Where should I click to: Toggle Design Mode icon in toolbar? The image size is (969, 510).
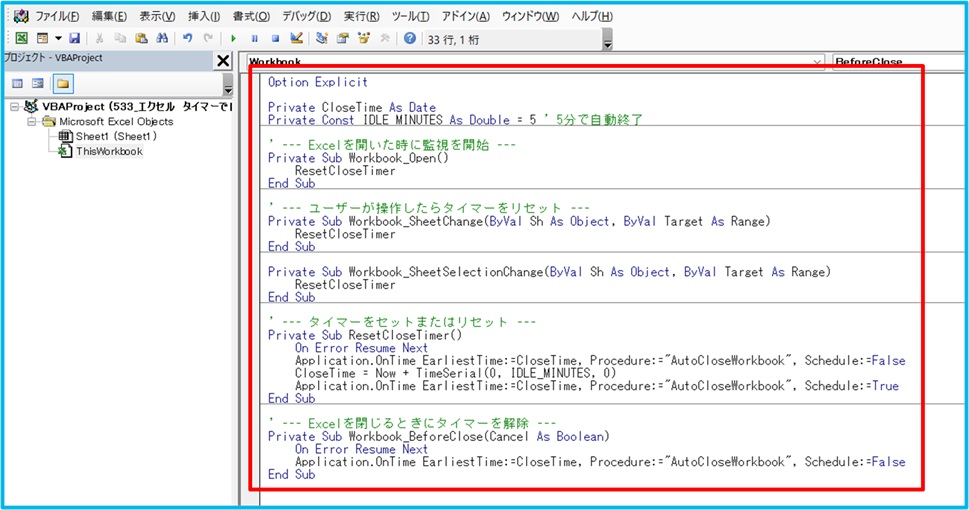coord(296,38)
